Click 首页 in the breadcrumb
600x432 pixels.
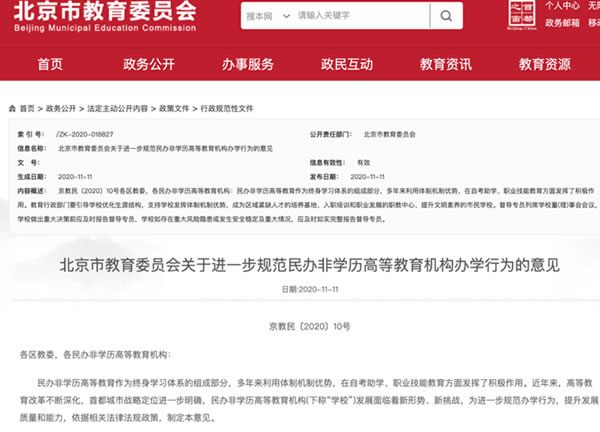(x=27, y=109)
